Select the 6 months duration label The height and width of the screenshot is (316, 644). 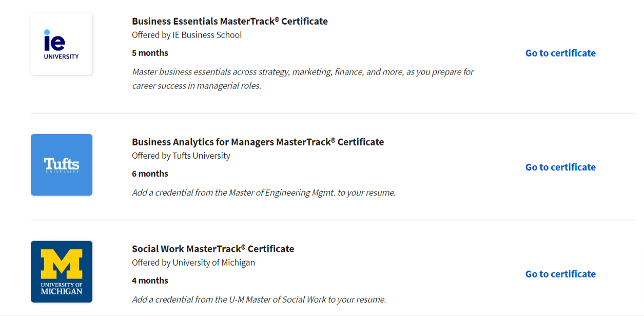149,173
